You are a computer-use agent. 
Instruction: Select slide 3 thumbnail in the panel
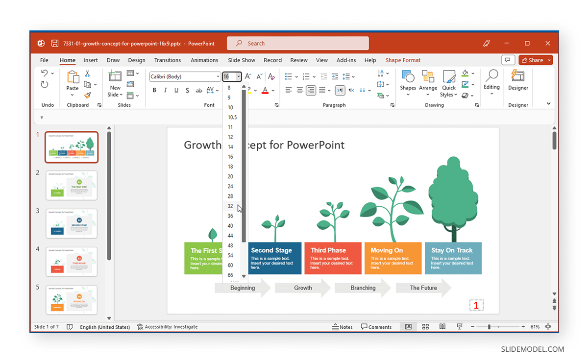72,223
